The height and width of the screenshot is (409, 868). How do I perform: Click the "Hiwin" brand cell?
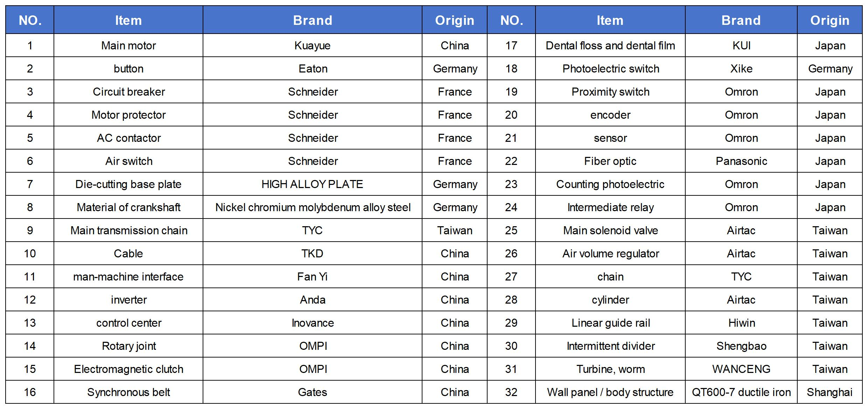point(741,323)
